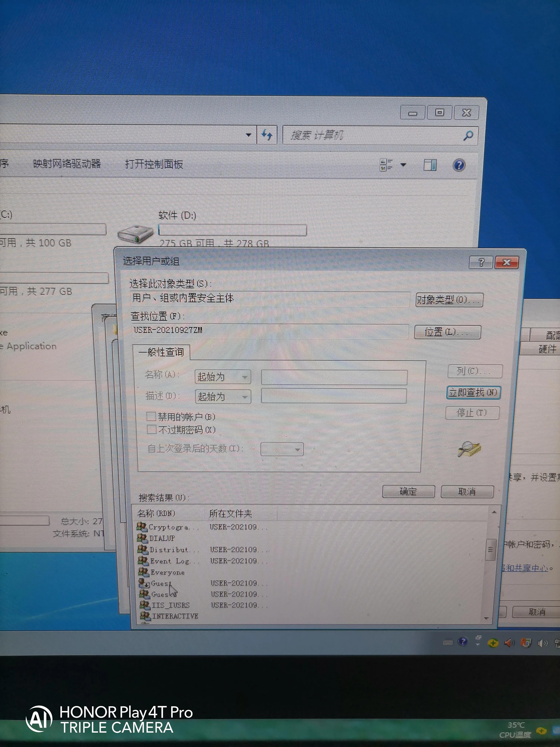Select the Guest account in search results
The width and height of the screenshot is (560, 747).
coord(161,583)
